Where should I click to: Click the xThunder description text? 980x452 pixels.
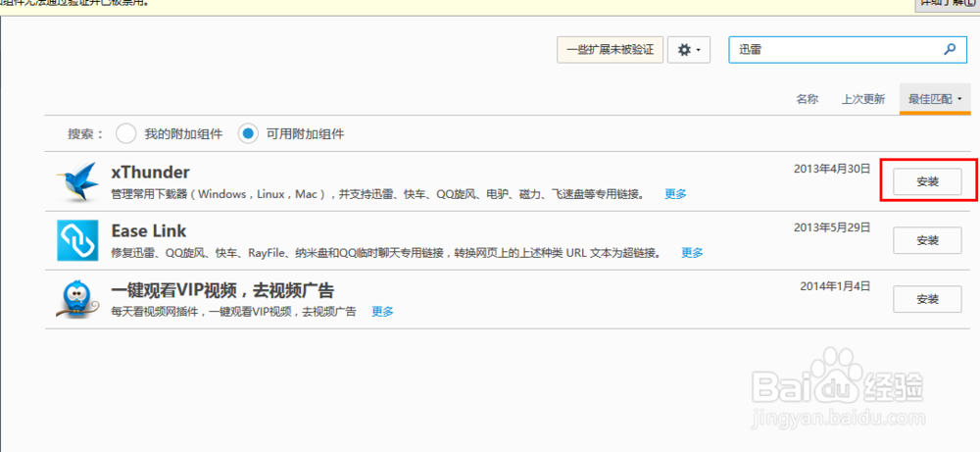[377, 194]
